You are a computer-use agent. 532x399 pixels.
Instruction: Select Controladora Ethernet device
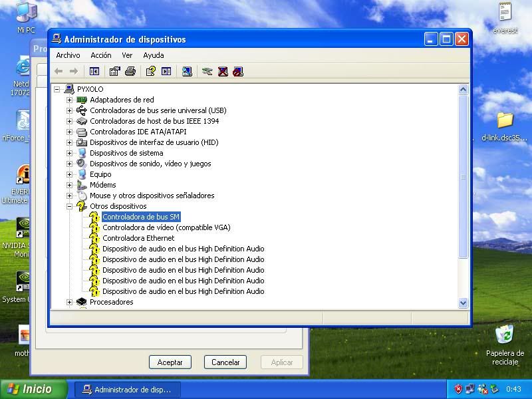point(138,238)
